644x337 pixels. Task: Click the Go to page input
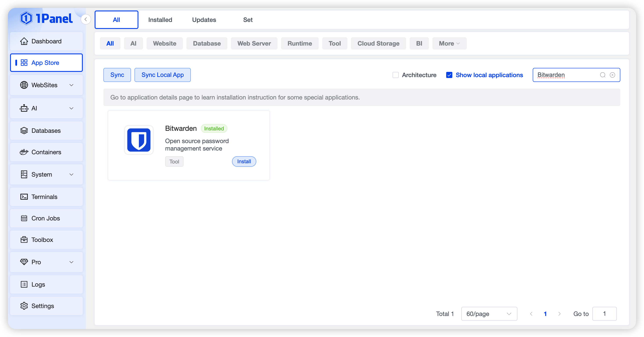604,314
